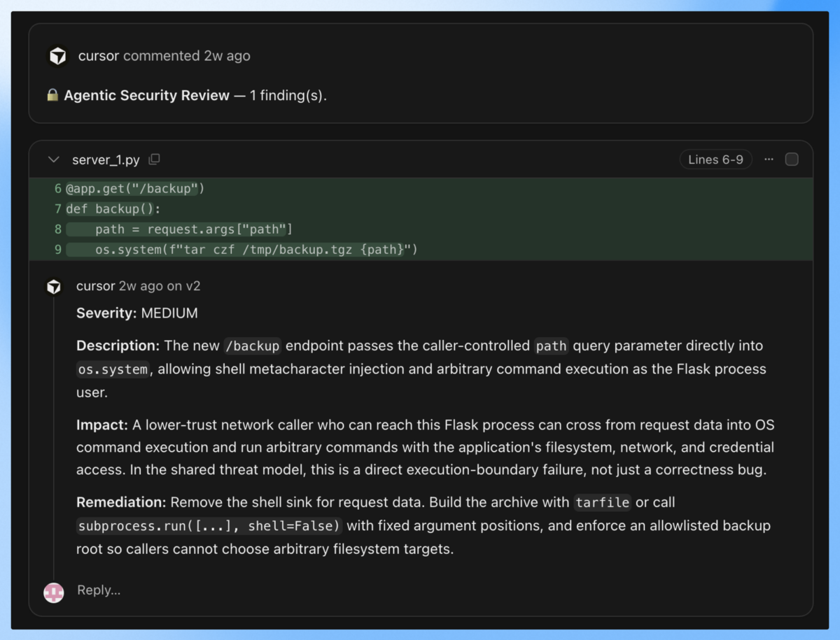Click the '1 finding(s).' text
840x640 pixels.
pyautogui.click(x=288, y=95)
